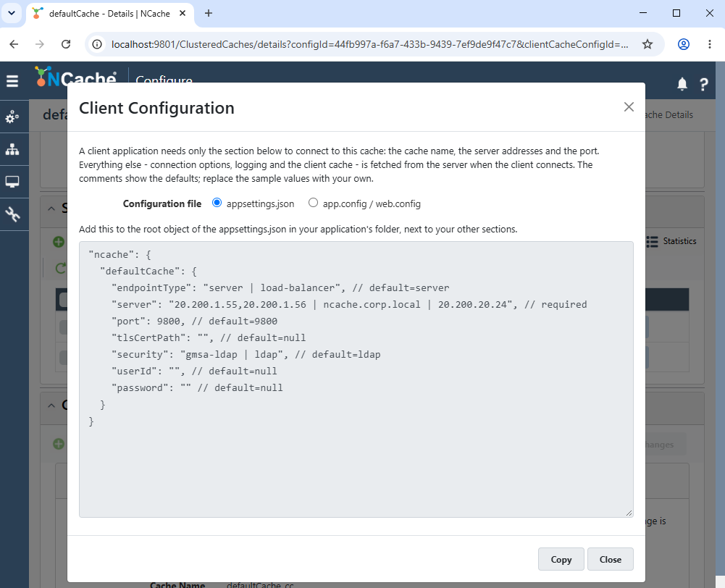Reload the page with the refresh icon
Viewport: 725px width, 588px height.
66,44
